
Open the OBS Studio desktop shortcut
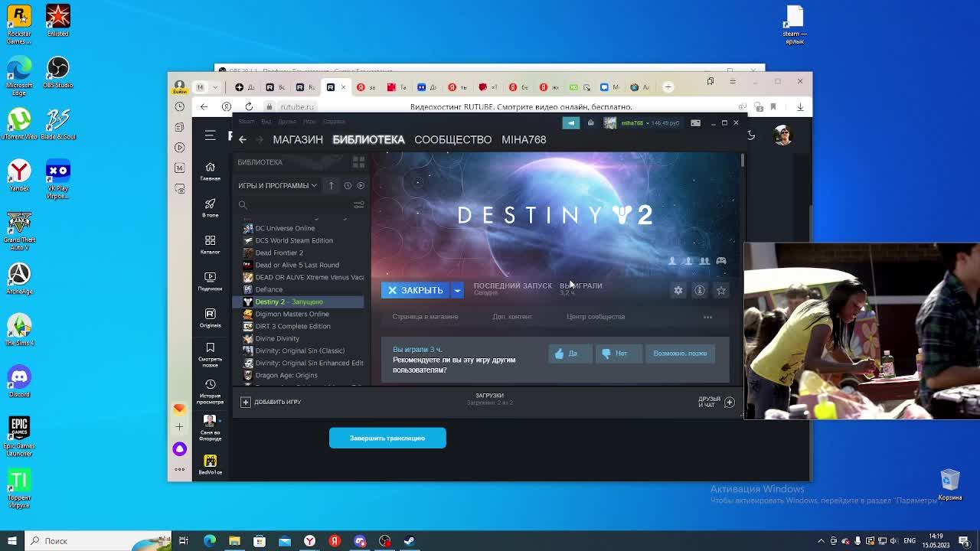tap(58, 73)
